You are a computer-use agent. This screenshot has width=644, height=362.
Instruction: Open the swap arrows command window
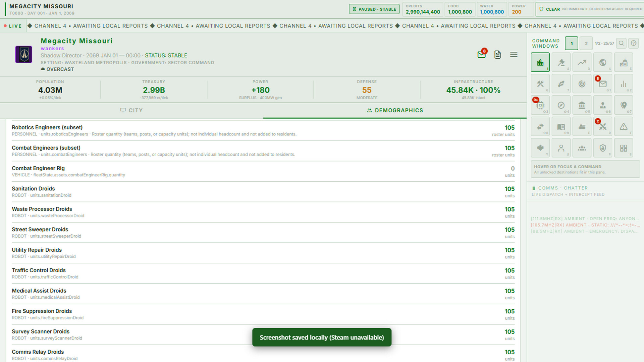click(540, 127)
